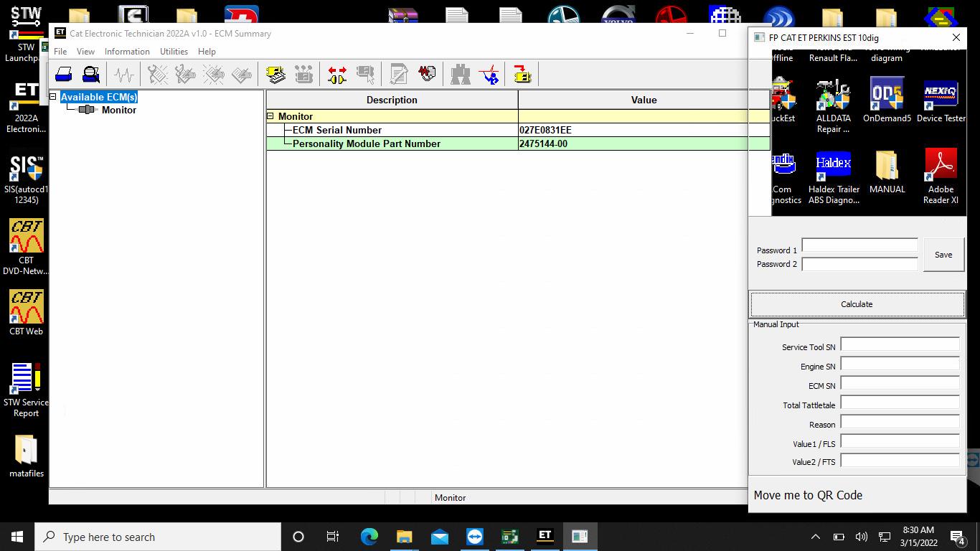Open Adobe Reader XI desktop shortcut
980x551 pixels.
(x=941, y=177)
